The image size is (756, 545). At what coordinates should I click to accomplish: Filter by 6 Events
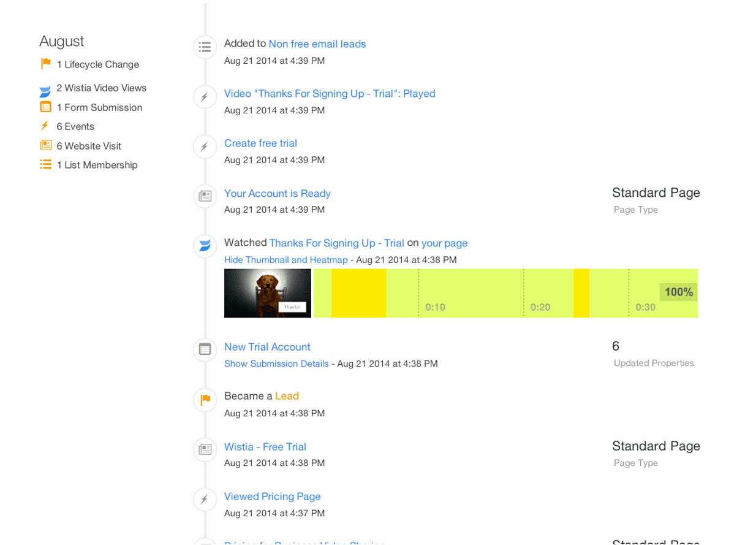tap(75, 126)
